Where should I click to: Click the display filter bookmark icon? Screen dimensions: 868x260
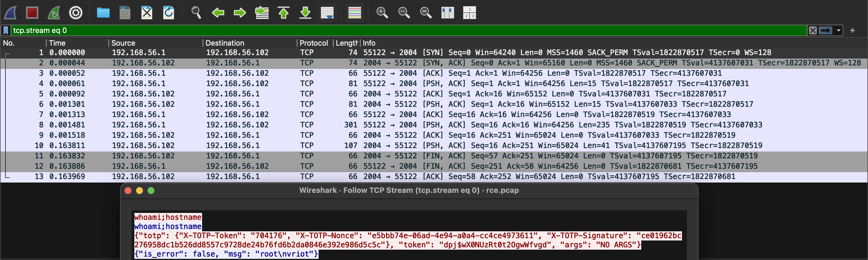point(6,30)
